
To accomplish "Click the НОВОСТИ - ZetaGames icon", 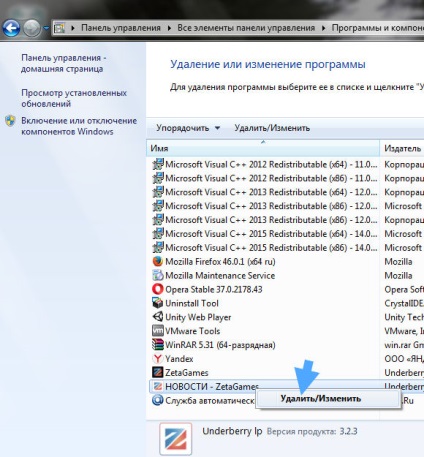I will click(x=158, y=387).
